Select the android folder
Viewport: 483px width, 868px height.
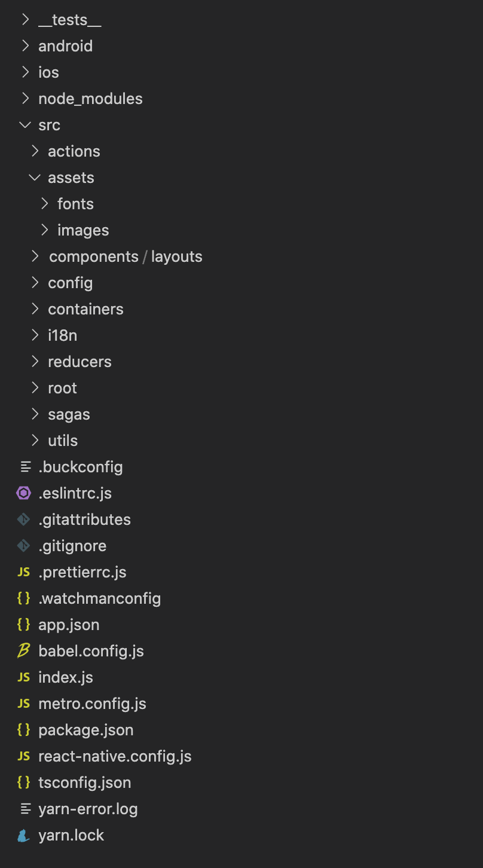(66, 46)
